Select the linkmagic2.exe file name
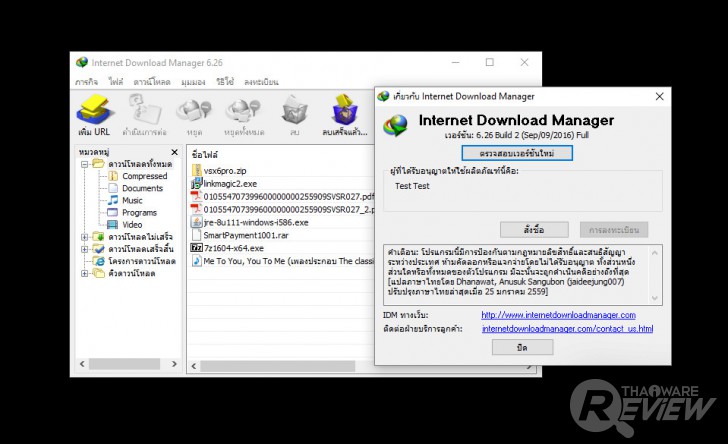The width and height of the screenshot is (728, 444). pos(230,183)
